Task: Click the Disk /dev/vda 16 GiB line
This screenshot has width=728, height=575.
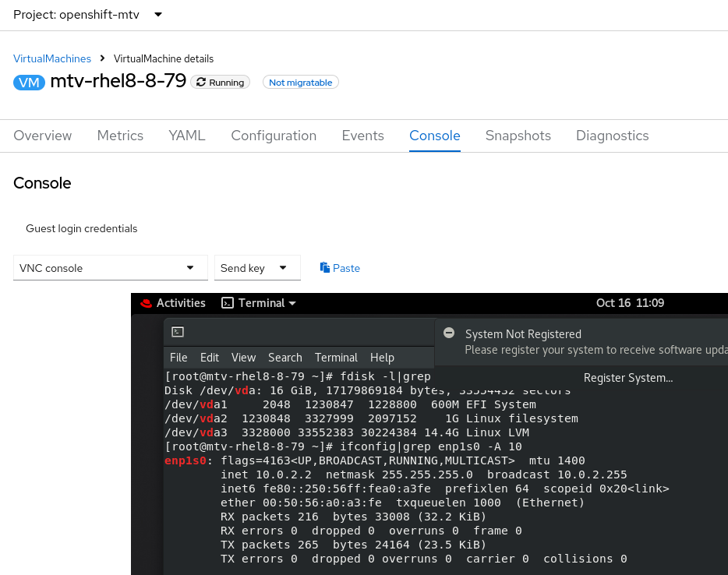Action: click(367, 390)
